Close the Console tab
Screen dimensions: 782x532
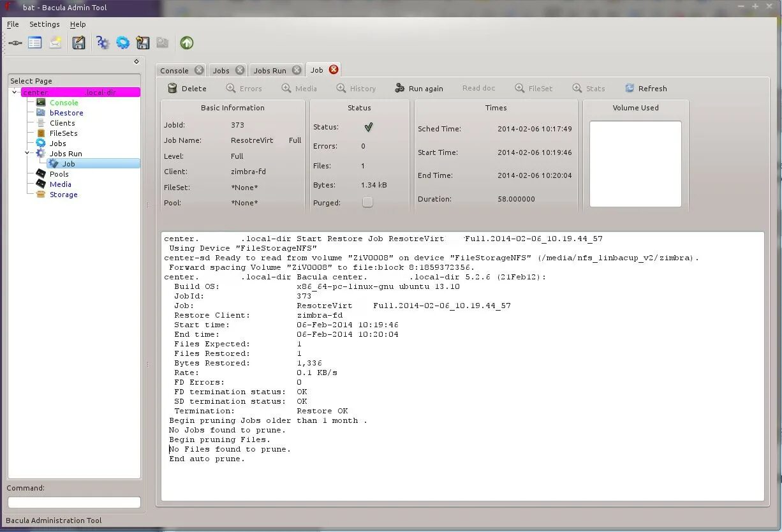point(199,70)
